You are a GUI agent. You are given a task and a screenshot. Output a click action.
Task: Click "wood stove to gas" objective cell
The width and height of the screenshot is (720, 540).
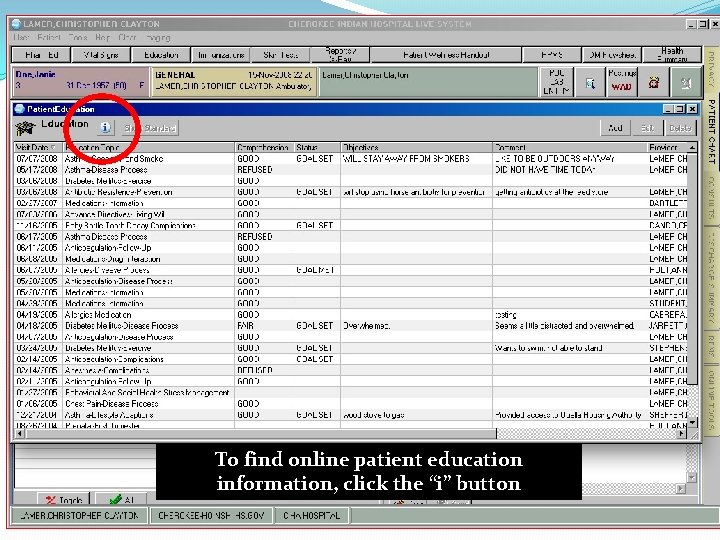(416, 415)
